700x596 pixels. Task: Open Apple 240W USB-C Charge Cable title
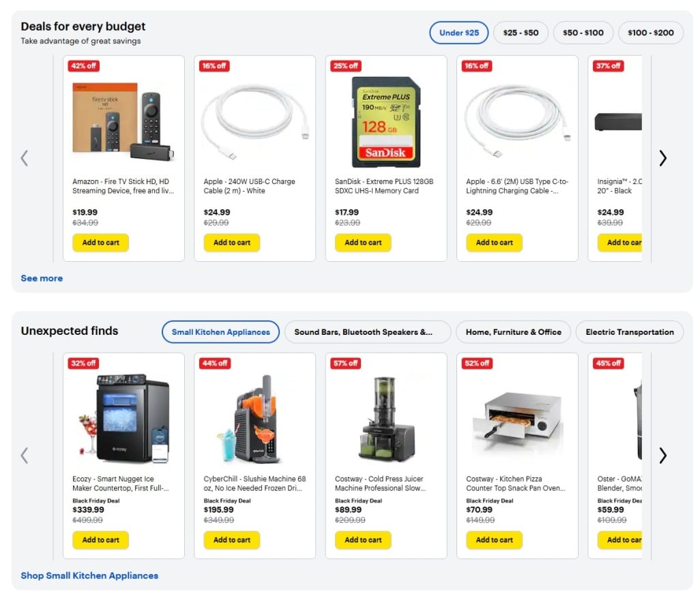point(249,186)
